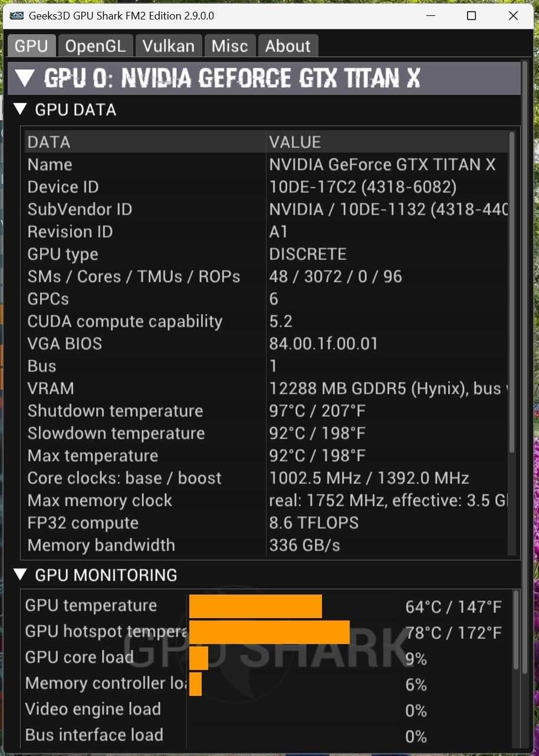Select the 'Name' row label
The width and height of the screenshot is (539, 756).
pyautogui.click(x=50, y=164)
